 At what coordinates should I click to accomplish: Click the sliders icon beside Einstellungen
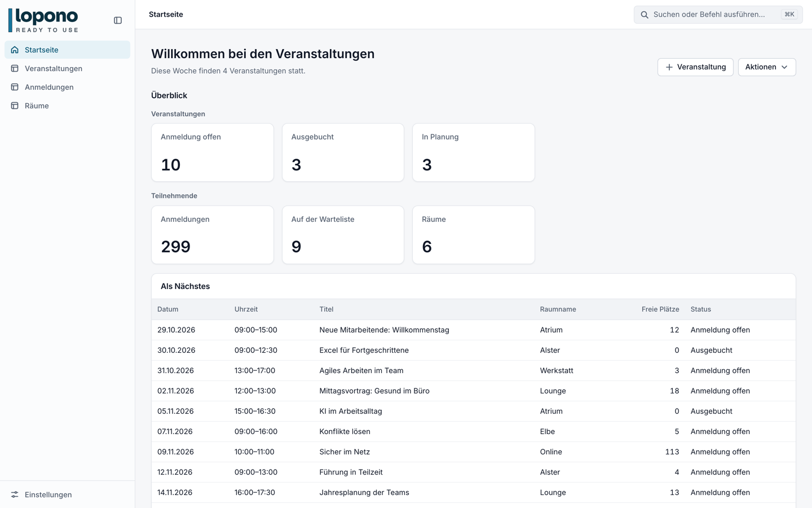tap(15, 494)
